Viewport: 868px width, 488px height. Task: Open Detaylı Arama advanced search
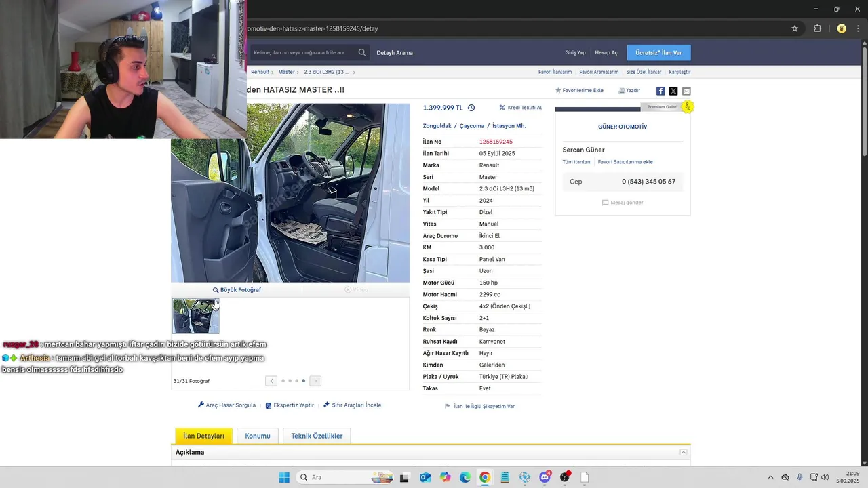pos(395,52)
